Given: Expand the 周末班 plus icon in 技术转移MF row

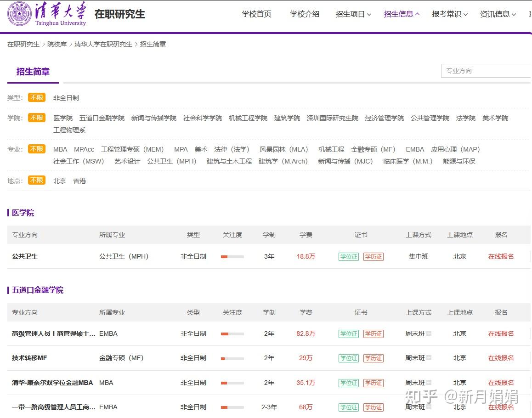Looking at the screenshot, I should pos(429,358).
